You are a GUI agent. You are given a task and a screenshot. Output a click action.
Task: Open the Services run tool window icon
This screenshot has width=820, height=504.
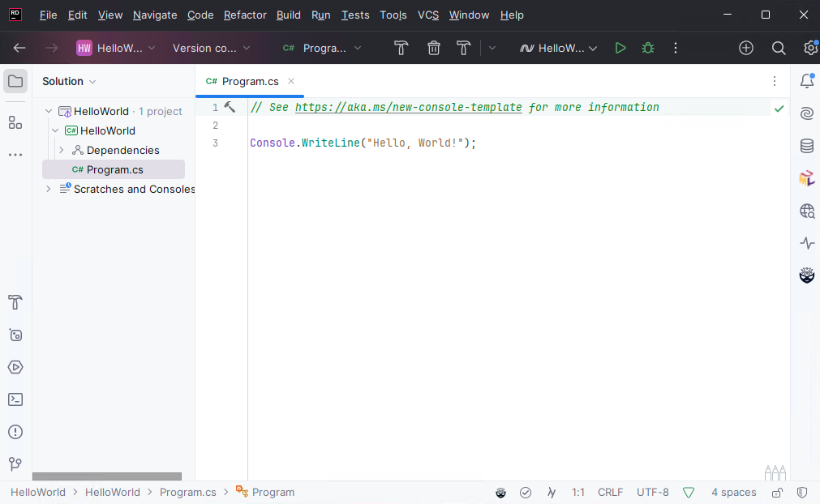15,367
